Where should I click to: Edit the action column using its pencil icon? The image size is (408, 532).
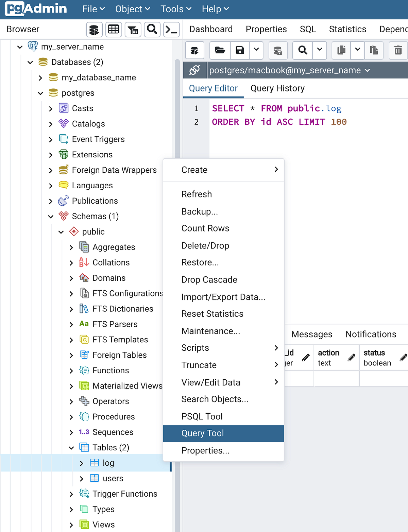click(x=351, y=357)
